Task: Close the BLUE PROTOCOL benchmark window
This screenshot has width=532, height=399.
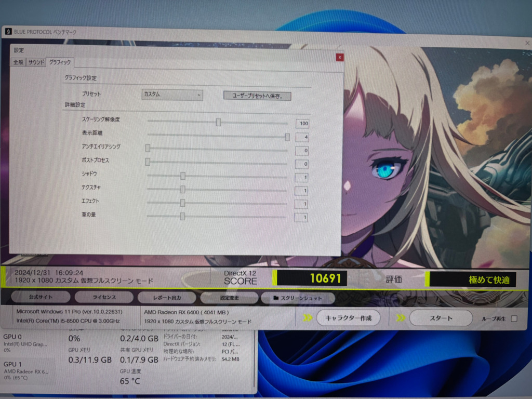Action: 527,43
